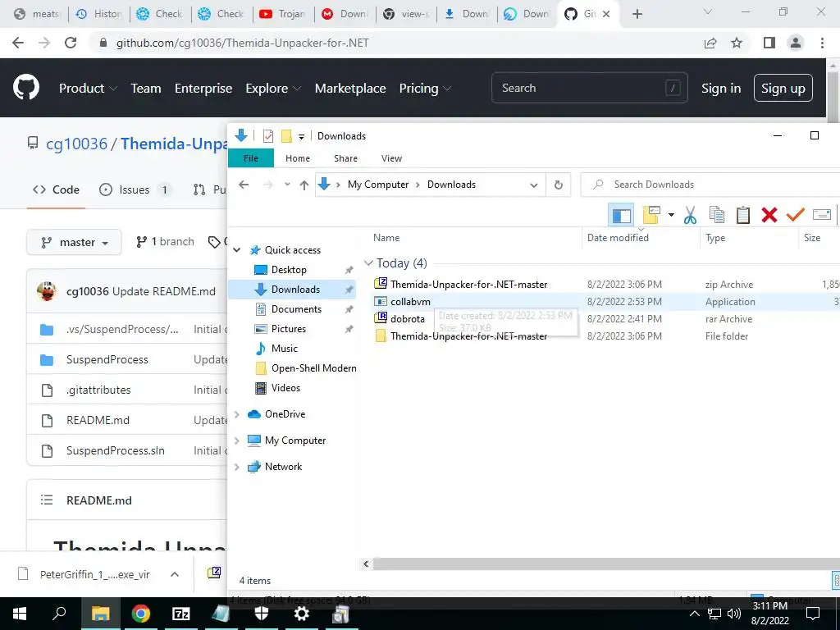Screen dimensions: 840x630
Task: Open the Chrome three-dot menu
Action: 822,43
